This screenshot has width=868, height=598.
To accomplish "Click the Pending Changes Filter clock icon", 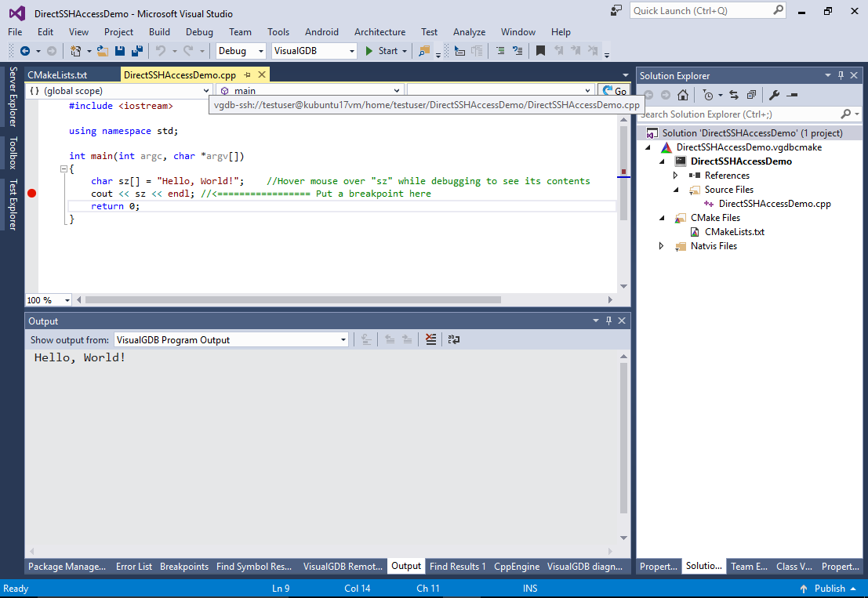I will pos(708,95).
